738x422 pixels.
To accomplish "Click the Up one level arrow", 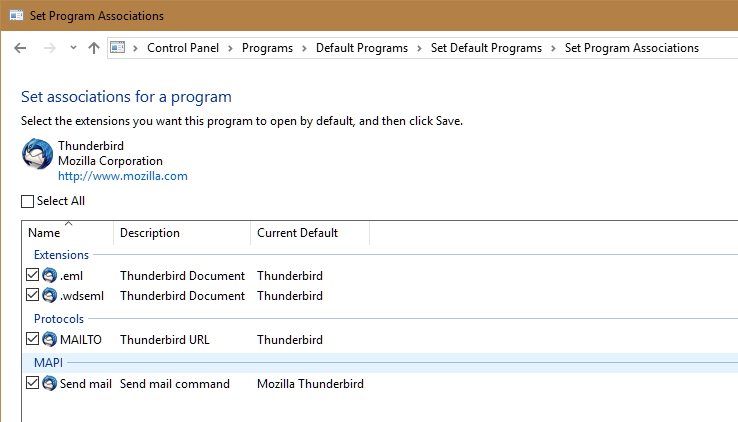I will click(x=94, y=48).
